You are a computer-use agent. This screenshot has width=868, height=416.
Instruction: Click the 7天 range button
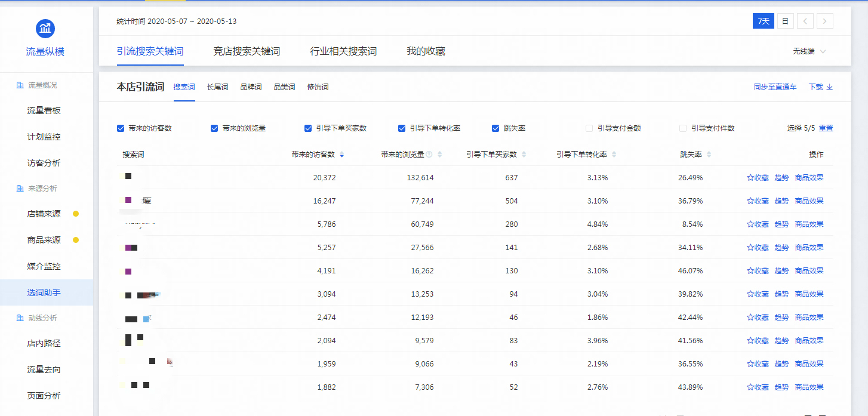coord(764,21)
